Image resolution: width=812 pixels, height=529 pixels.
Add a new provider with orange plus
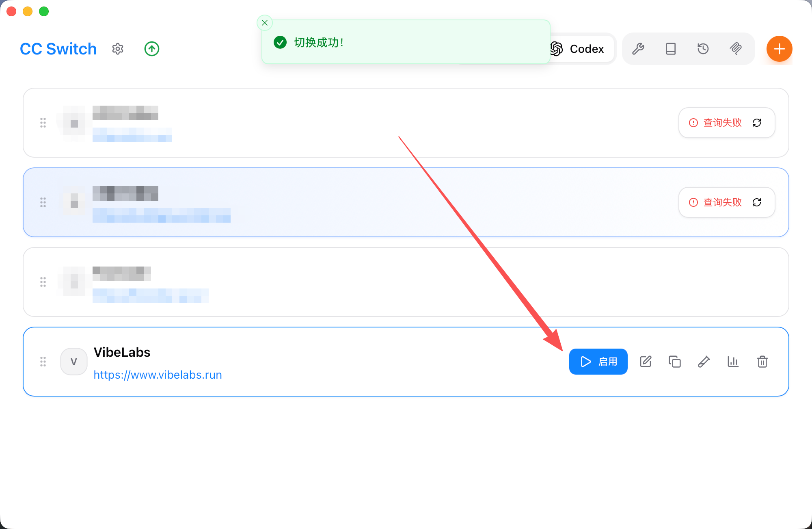(x=779, y=49)
